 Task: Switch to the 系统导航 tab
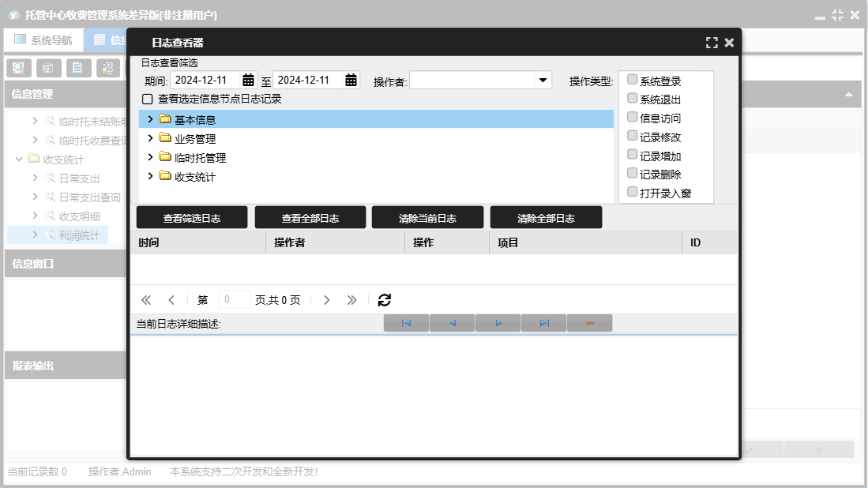(x=43, y=39)
